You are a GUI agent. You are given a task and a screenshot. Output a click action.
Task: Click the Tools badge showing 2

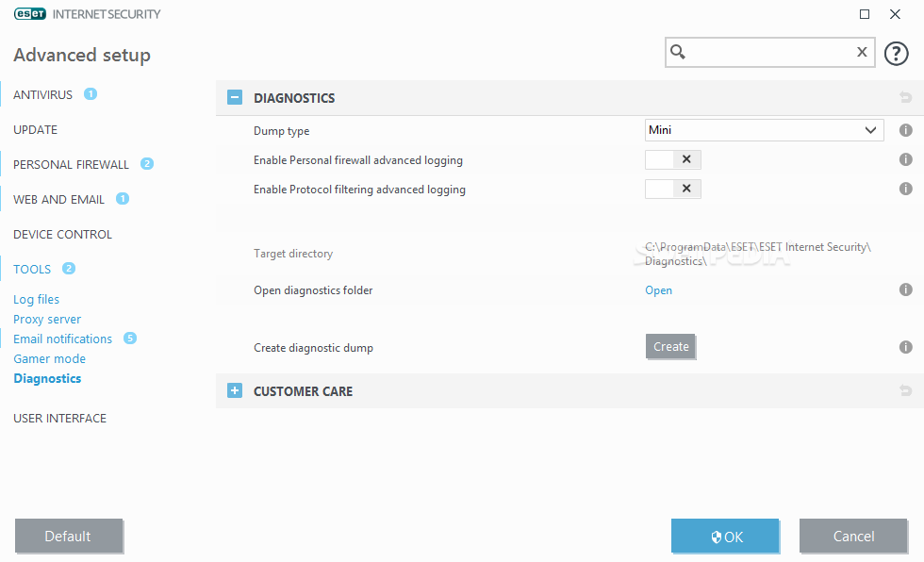point(68,268)
